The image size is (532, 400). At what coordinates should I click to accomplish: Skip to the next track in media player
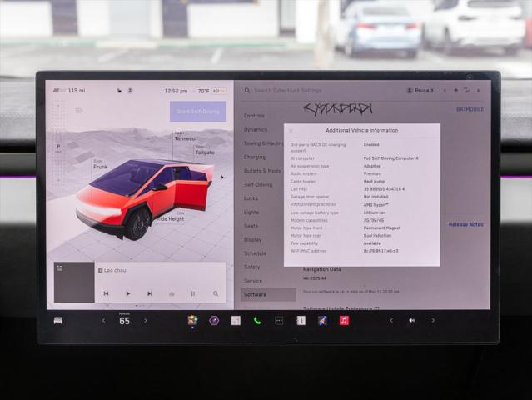(150, 293)
